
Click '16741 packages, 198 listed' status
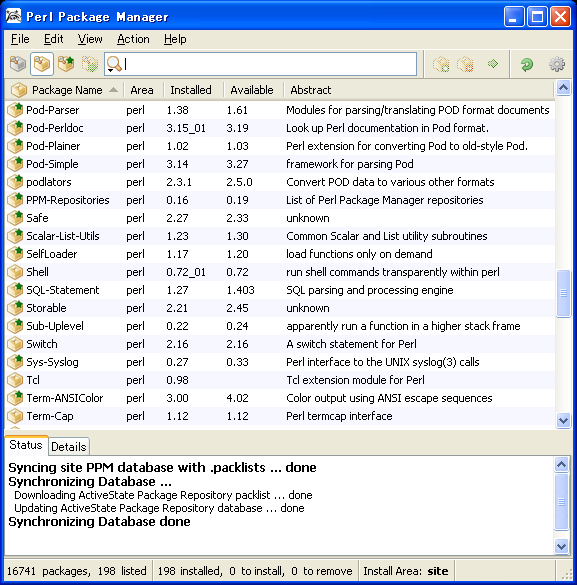pos(76,571)
